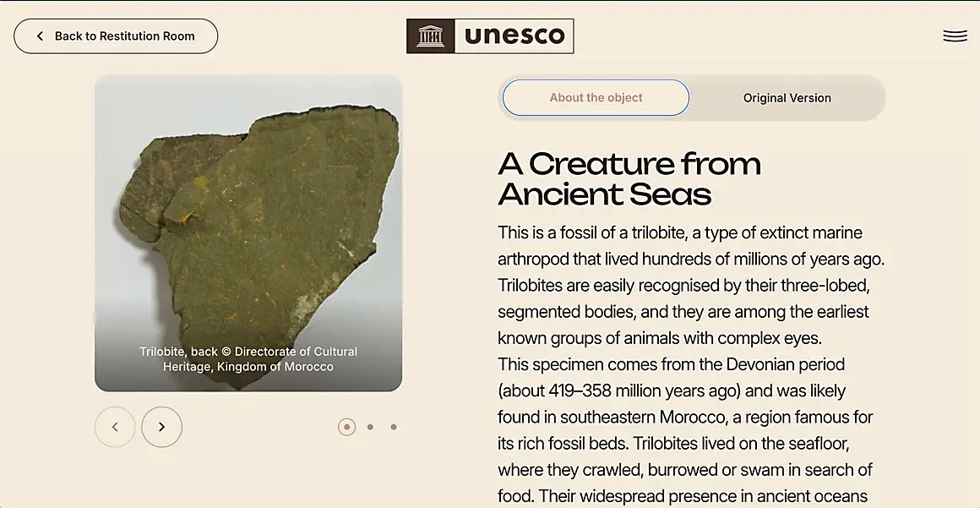Show the previous trilobite image
Image resolution: width=980 pixels, height=508 pixels.
115,427
